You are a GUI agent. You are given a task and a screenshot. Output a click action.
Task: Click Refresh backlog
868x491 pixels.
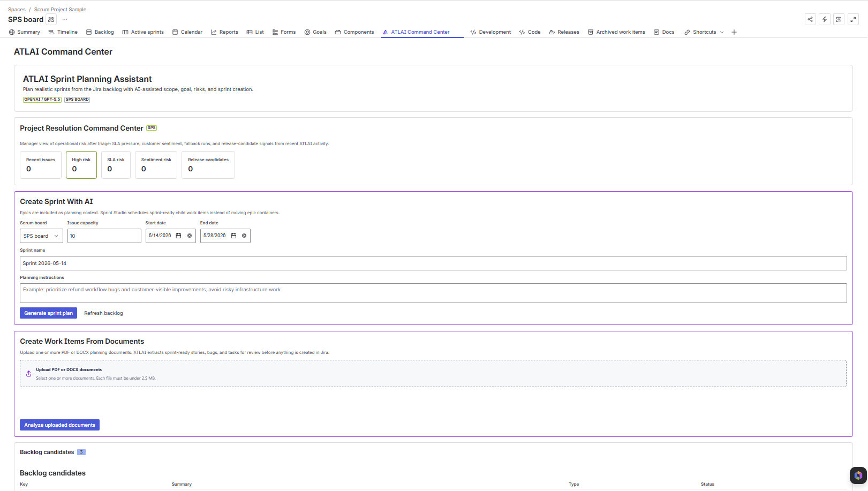pos(103,313)
